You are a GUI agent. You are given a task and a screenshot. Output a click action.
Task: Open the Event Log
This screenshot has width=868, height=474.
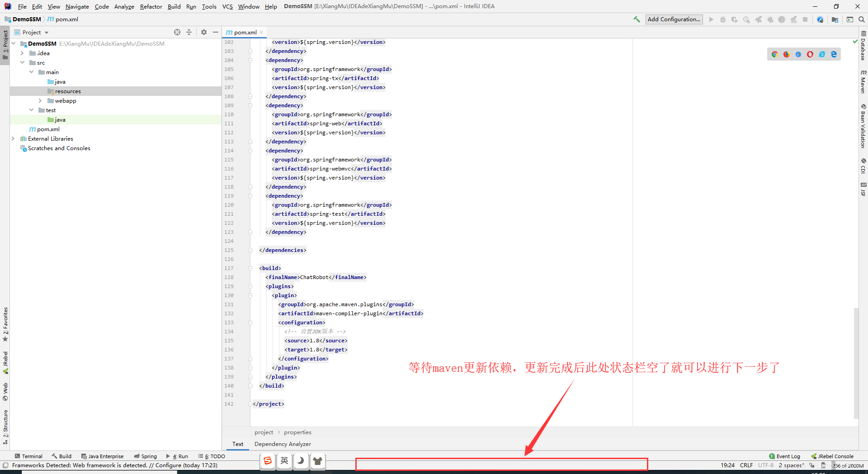pos(784,456)
